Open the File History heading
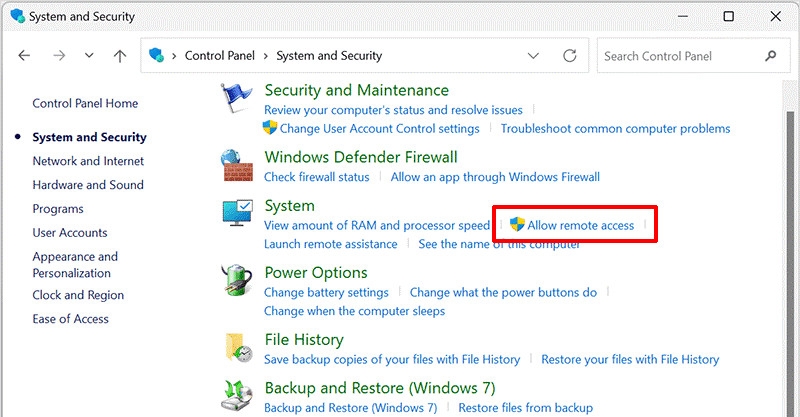800x417 pixels. 304,340
